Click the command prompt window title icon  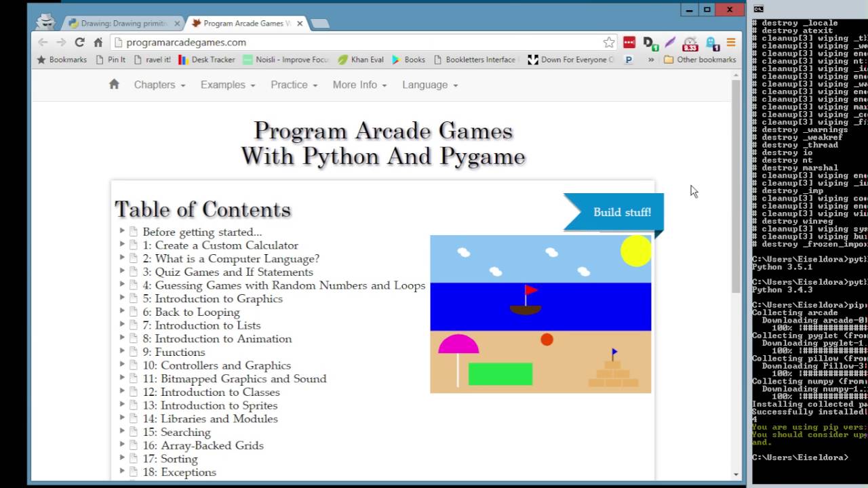click(759, 9)
